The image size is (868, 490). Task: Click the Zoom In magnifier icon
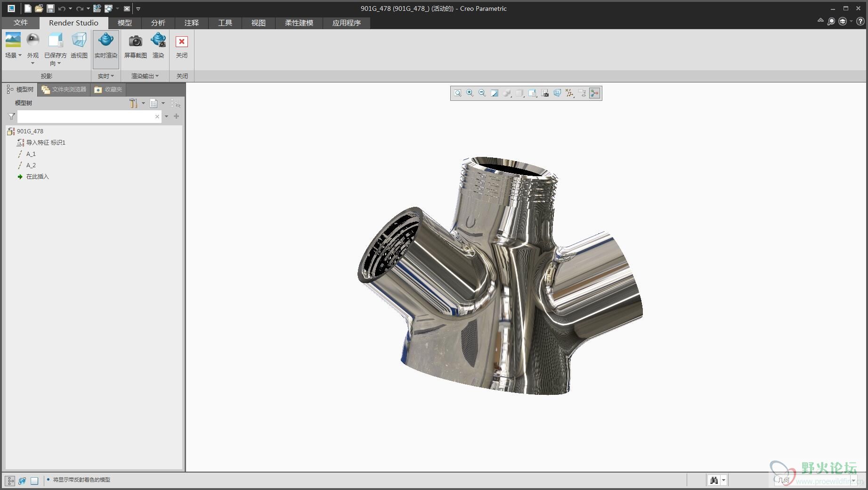[470, 93]
